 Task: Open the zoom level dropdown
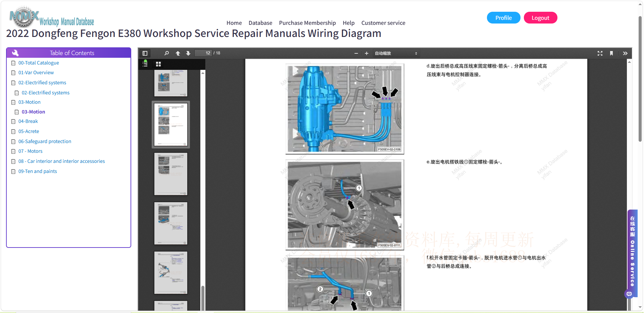tap(396, 53)
